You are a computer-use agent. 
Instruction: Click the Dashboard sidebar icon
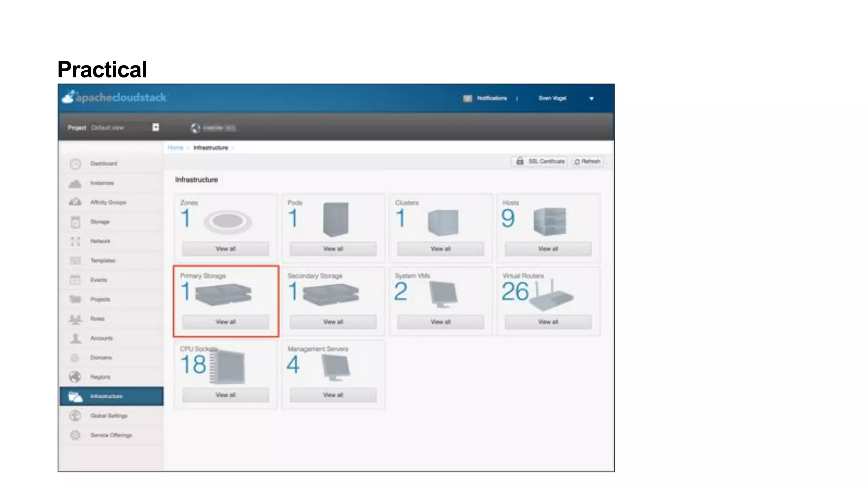tap(75, 164)
